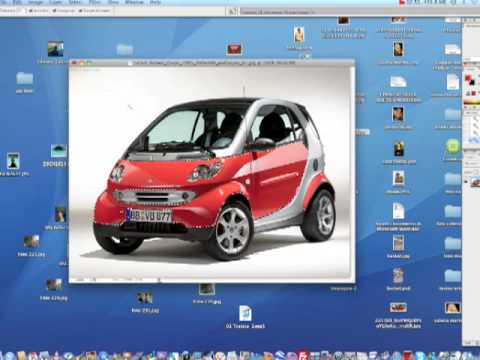This screenshot has height=360, width=480.
Task: Select the tower silhouette image on left edge
Action: coord(13,161)
